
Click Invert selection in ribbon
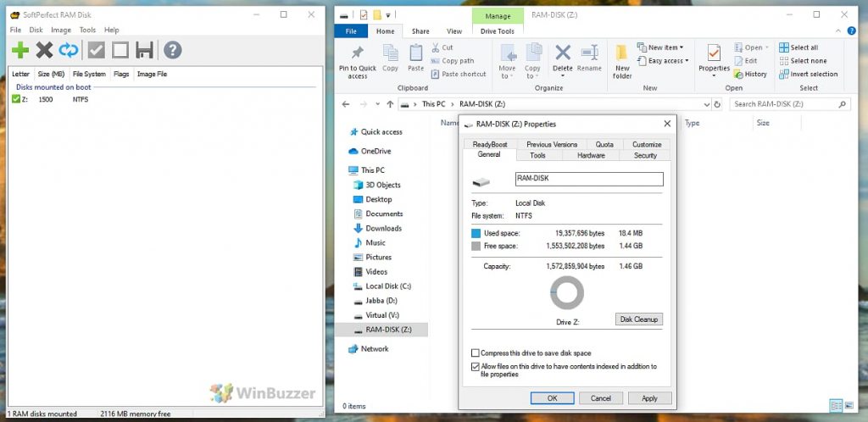tap(808, 74)
